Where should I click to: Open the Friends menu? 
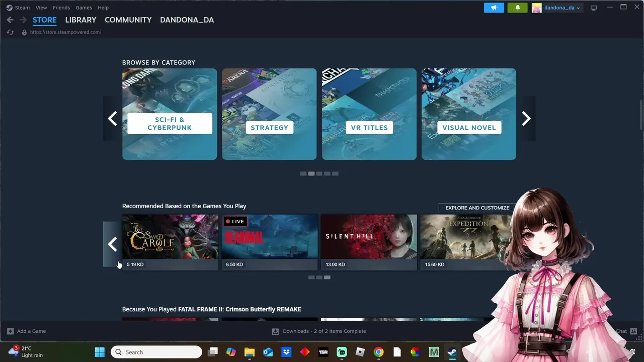[x=61, y=8]
